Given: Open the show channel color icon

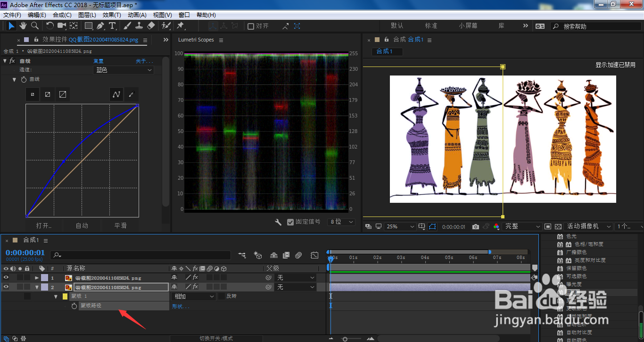Looking at the screenshot, I should [x=496, y=226].
